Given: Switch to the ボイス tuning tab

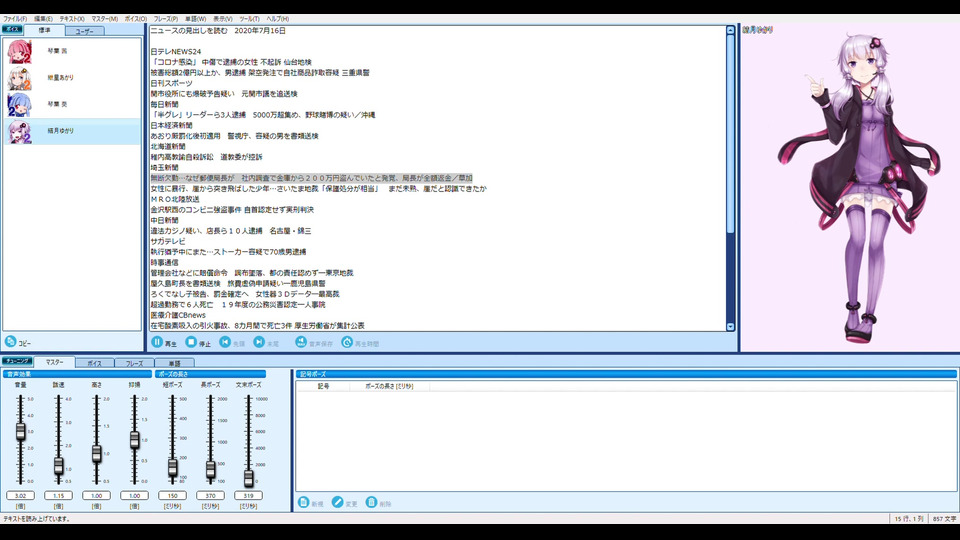Looking at the screenshot, I should [94, 363].
